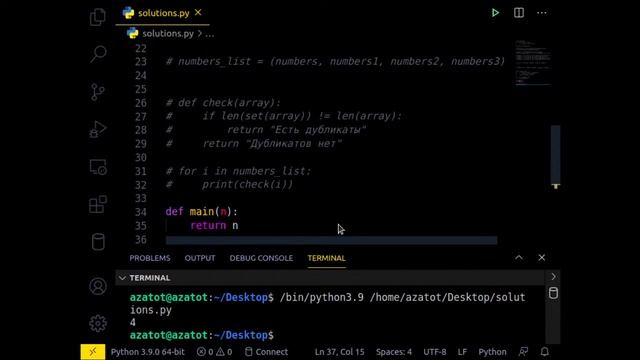Open the Run and Debug view
The height and width of the screenshot is (360, 640).
point(98,129)
